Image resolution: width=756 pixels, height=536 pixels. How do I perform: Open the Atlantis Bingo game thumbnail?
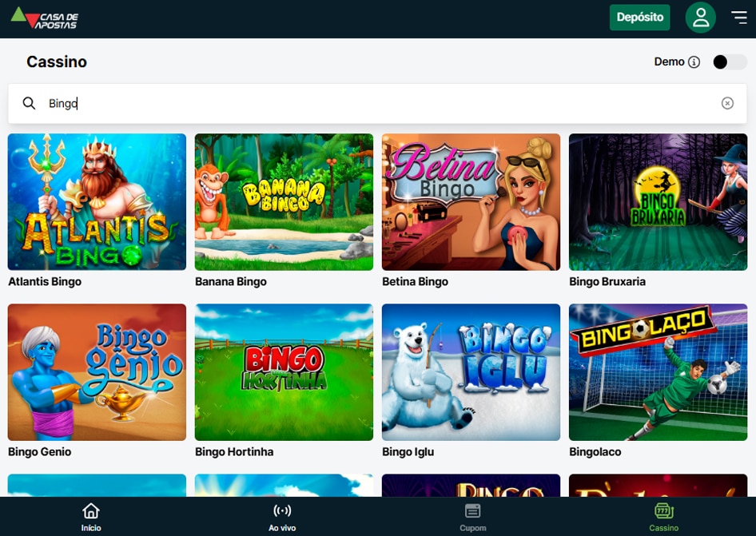point(97,202)
